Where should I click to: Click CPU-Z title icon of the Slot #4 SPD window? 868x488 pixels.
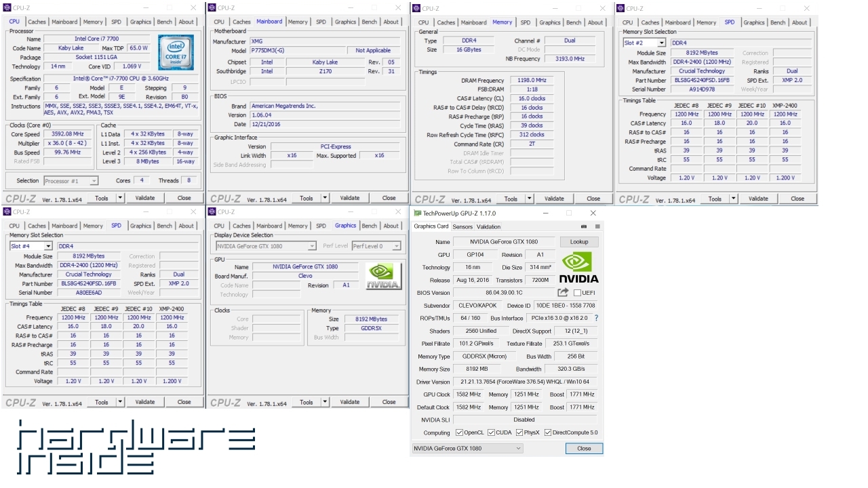pyautogui.click(x=7, y=211)
